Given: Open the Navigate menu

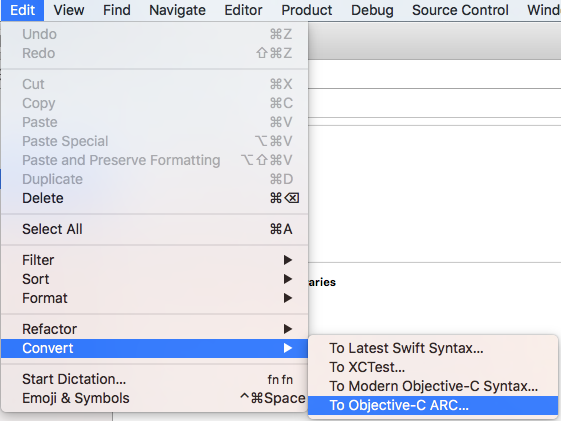Looking at the screenshot, I should 177,10.
